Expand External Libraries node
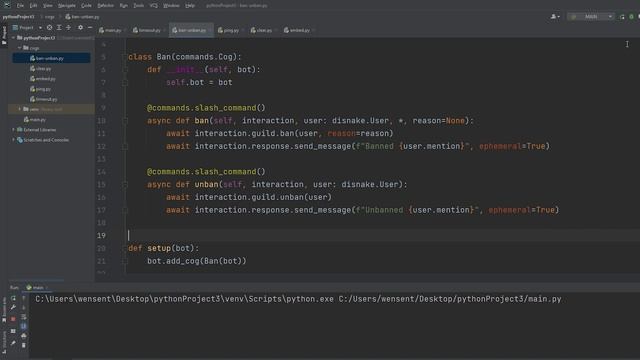The height and width of the screenshot is (360, 640). click(13, 130)
